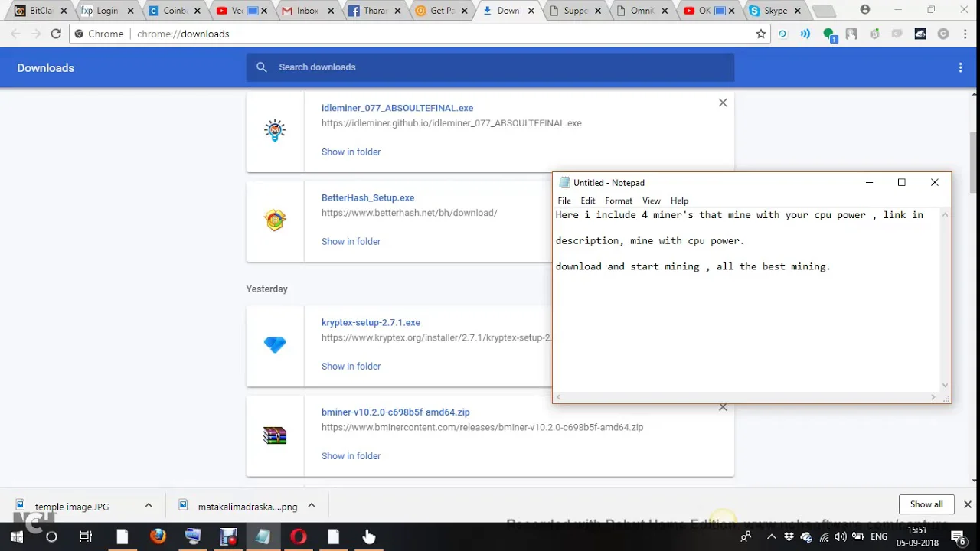The width and height of the screenshot is (980, 551).
Task: Click the volume speaker tray icon
Action: pyautogui.click(x=841, y=537)
